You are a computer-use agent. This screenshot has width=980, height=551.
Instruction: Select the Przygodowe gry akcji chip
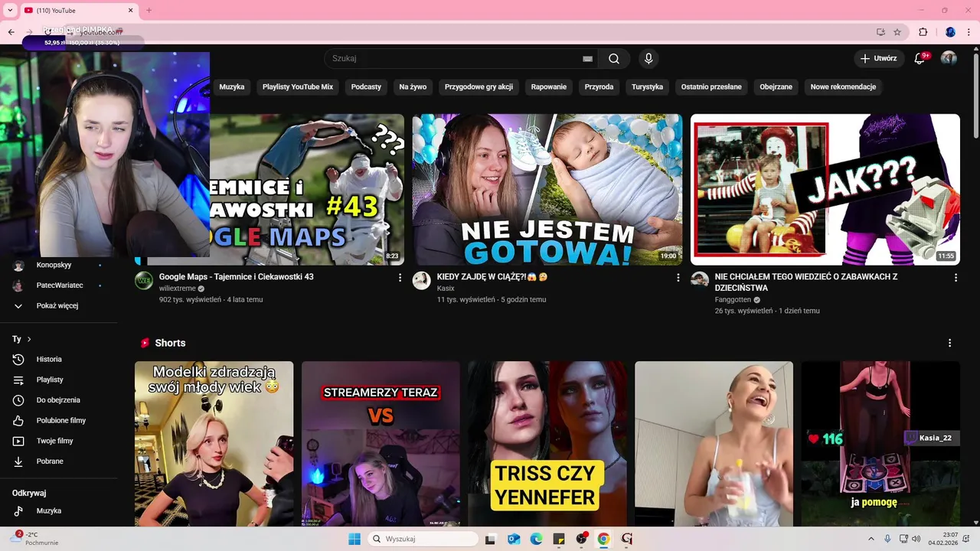[x=479, y=86]
